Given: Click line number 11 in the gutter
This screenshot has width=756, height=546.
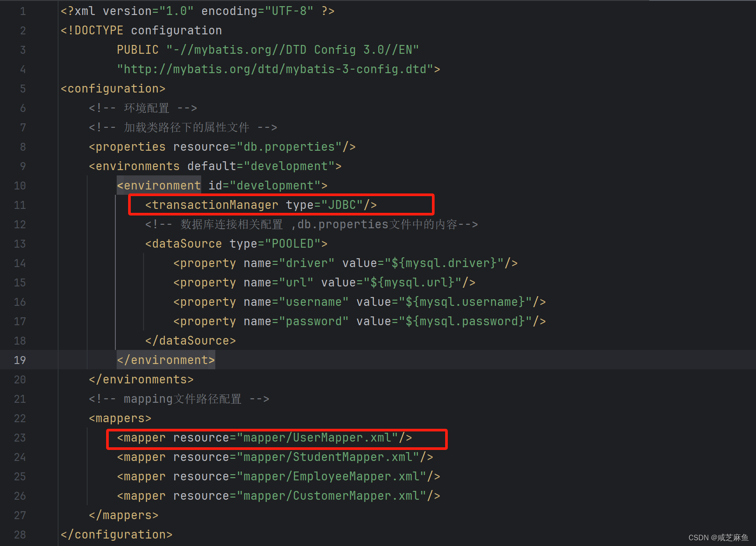Looking at the screenshot, I should click(x=20, y=205).
